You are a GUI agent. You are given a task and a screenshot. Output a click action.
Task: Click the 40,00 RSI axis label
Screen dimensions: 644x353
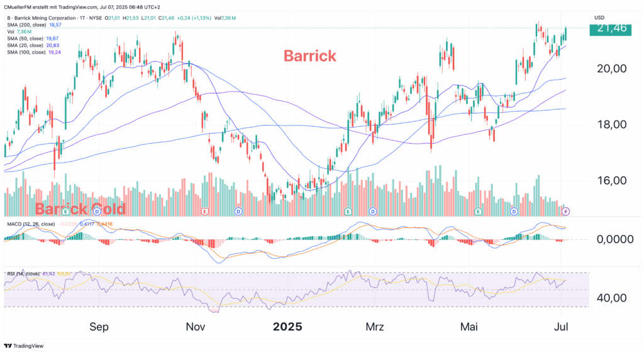point(611,298)
